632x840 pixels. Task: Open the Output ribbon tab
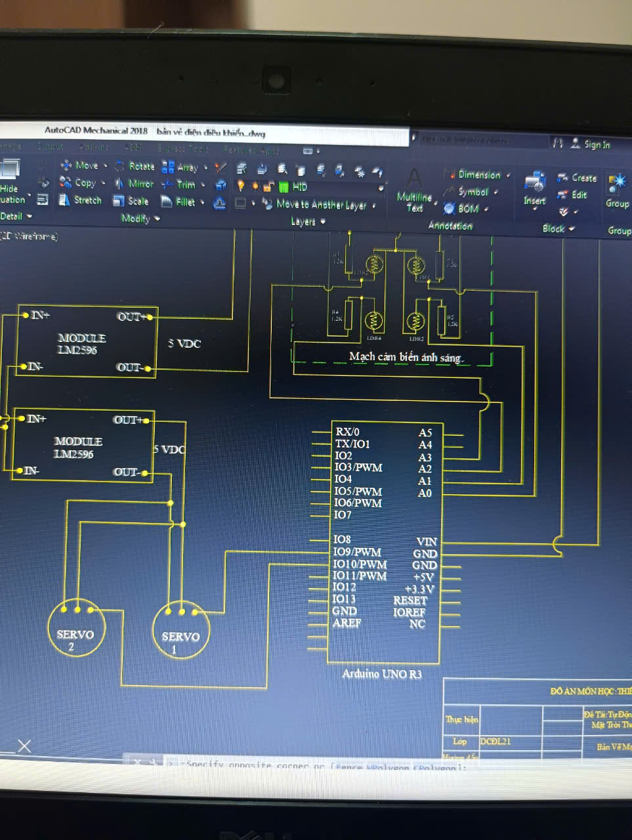click(50, 146)
